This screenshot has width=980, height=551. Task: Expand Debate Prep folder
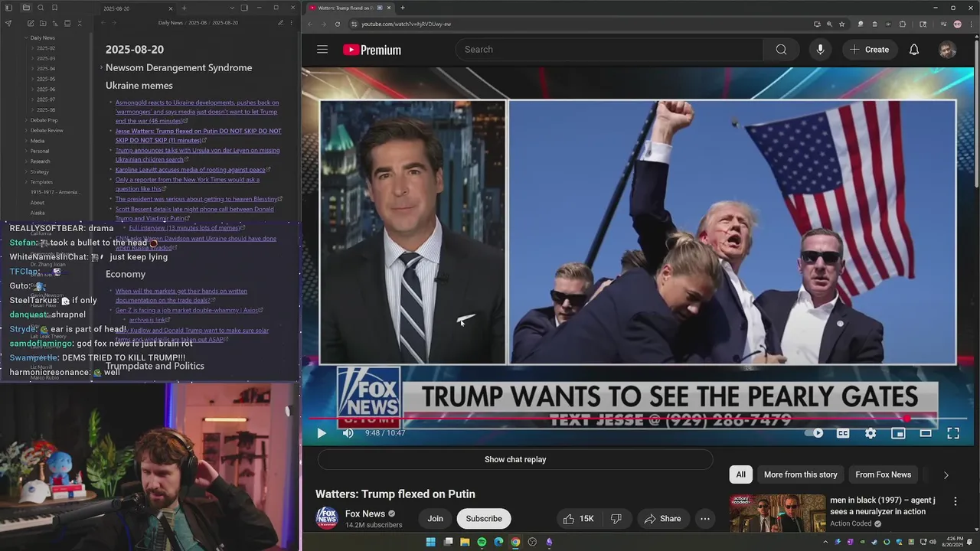pyautogui.click(x=26, y=120)
